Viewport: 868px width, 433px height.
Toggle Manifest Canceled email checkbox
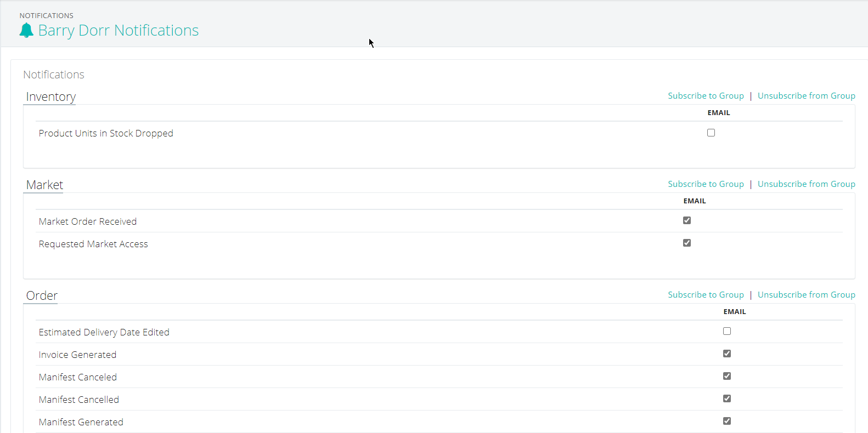click(727, 376)
